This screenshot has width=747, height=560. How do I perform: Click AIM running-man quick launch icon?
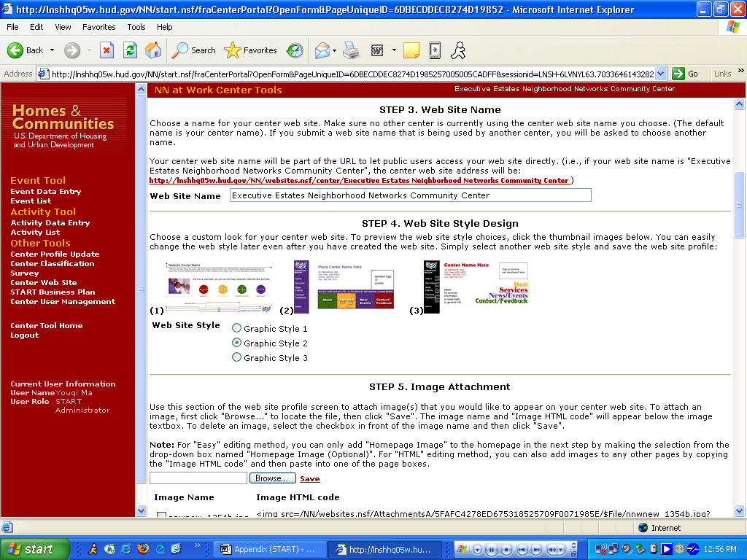pos(93,549)
